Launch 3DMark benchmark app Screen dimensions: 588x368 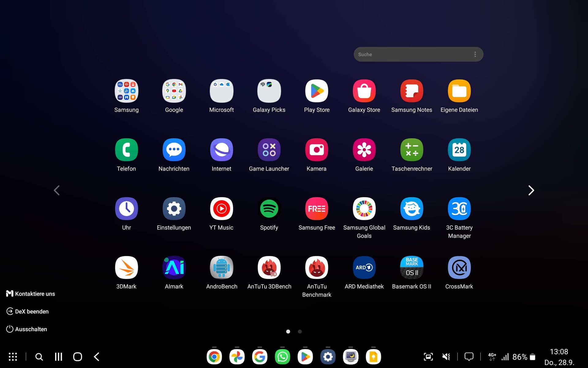tap(126, 268)
